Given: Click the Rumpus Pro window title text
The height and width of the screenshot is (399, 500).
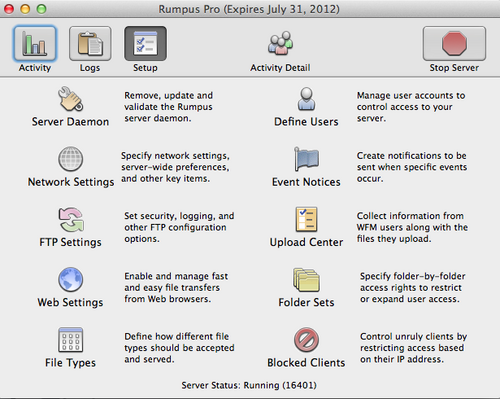Looking at the screenshot, I should (249, 9).
